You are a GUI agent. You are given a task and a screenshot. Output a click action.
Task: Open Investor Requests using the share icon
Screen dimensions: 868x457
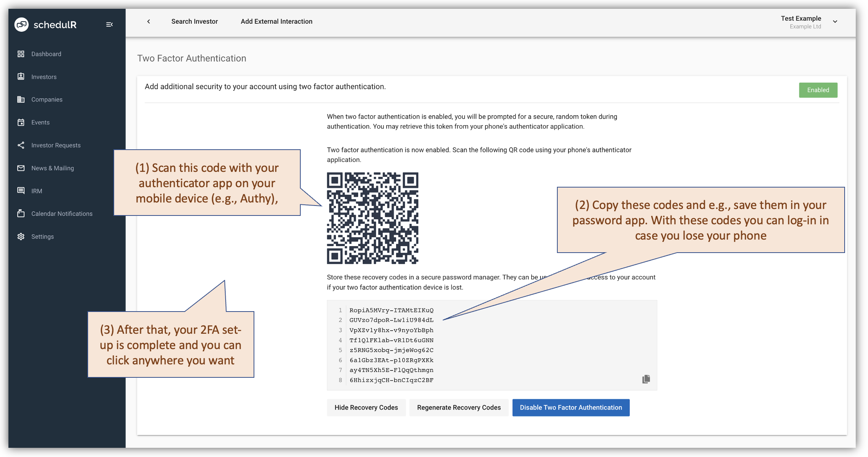(21, 145)
